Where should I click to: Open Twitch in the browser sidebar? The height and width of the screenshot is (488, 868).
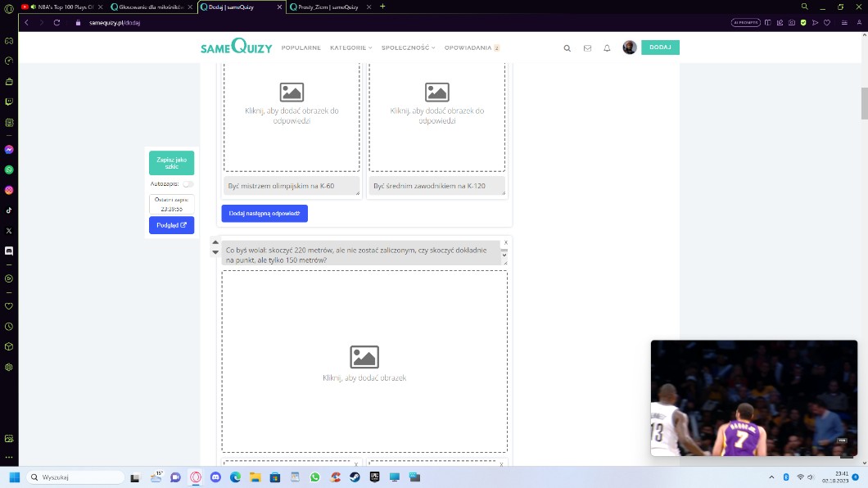tap(9, 102)
